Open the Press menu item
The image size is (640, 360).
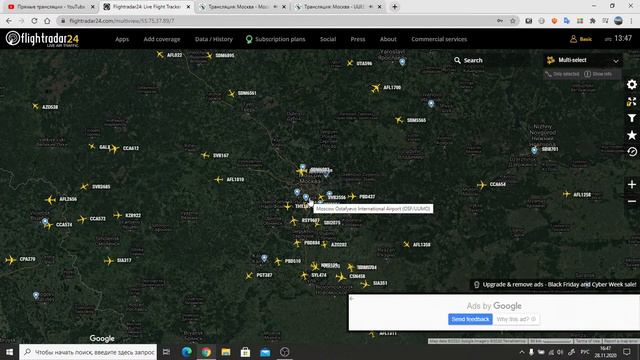coord(358,39)
